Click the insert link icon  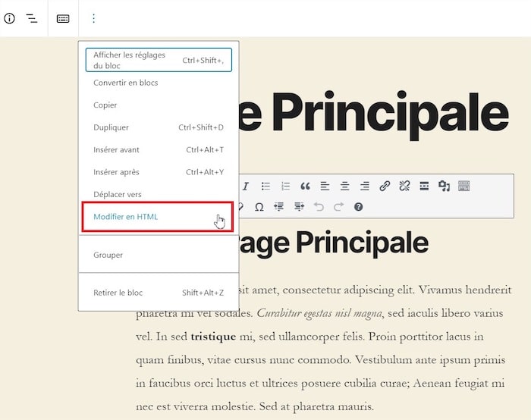pos(385,186)
